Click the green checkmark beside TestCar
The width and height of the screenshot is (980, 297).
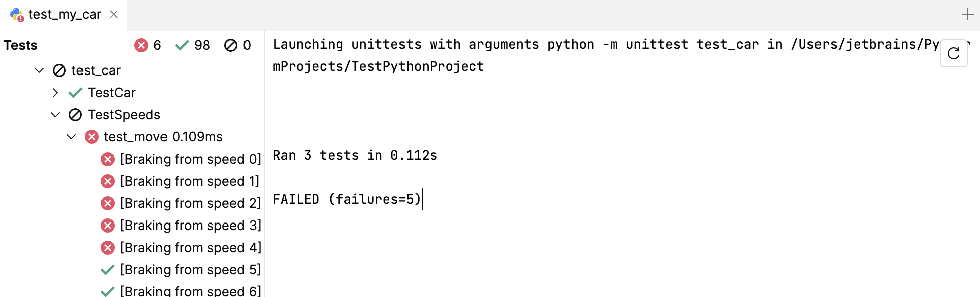point(75,92)
